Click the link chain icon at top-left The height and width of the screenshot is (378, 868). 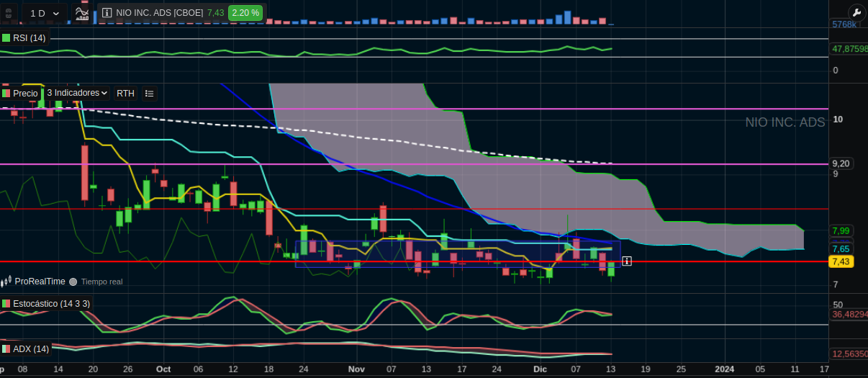(x=9, y=13)
